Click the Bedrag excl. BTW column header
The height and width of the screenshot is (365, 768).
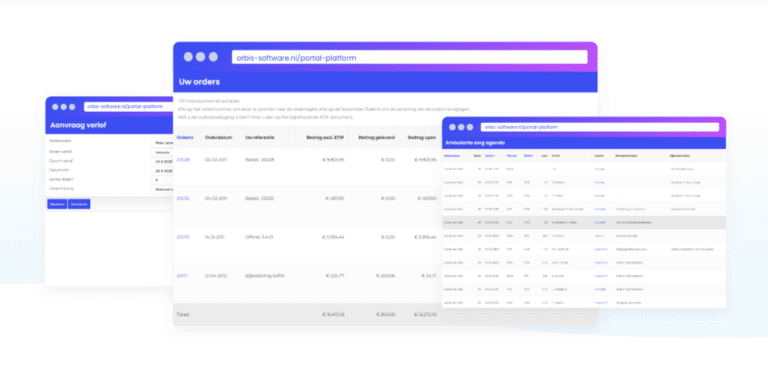325,138
